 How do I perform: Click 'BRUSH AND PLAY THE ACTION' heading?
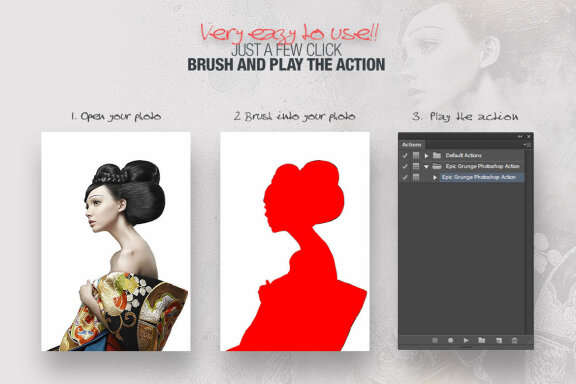[286, 65]
